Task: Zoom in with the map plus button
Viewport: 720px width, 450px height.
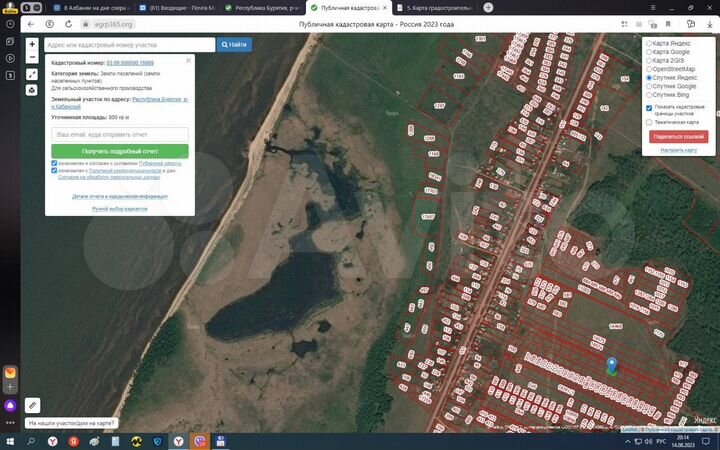Action: click(32, 44)
